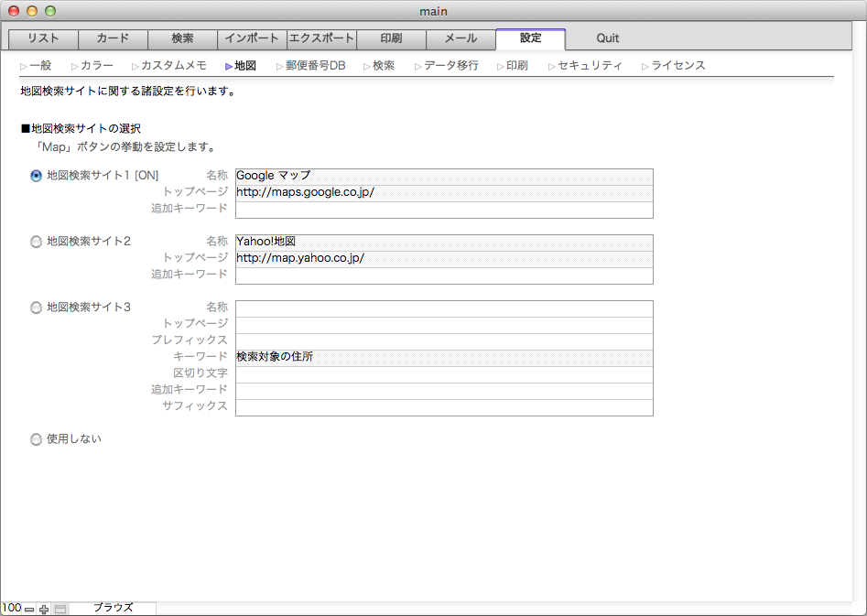This screenshot has width=867, height=616.
Task: Click the Yahoo map URL field
Action: pyautogui.click(x=443, y=258)
